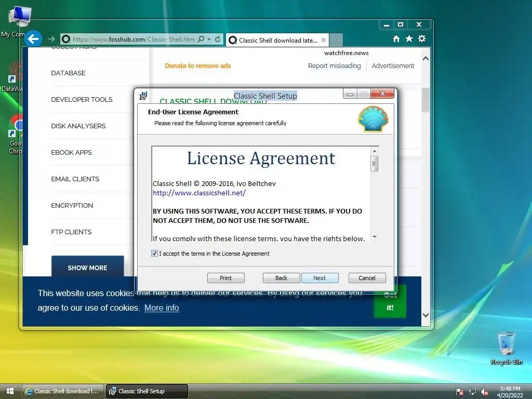Click the Classic Shell seashell logo
Viewport: 532px width, 399px height.
(373, 119)
